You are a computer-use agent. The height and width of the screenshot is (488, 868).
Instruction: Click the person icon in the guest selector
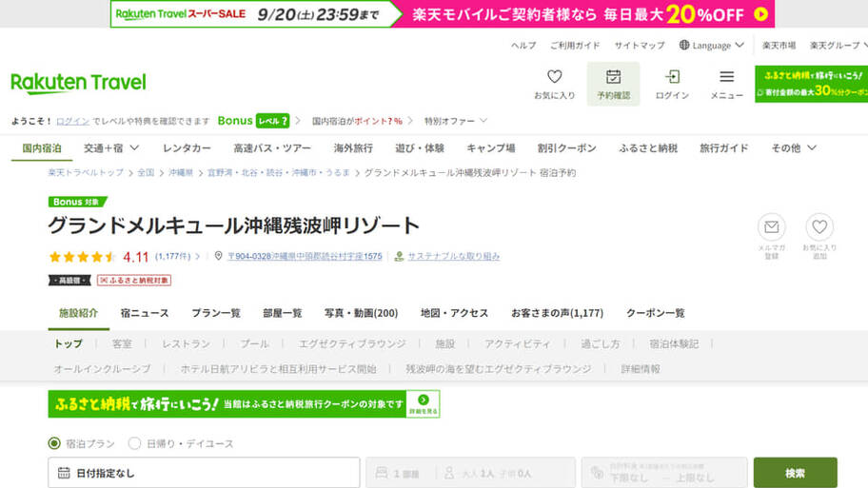coord(449,473)
